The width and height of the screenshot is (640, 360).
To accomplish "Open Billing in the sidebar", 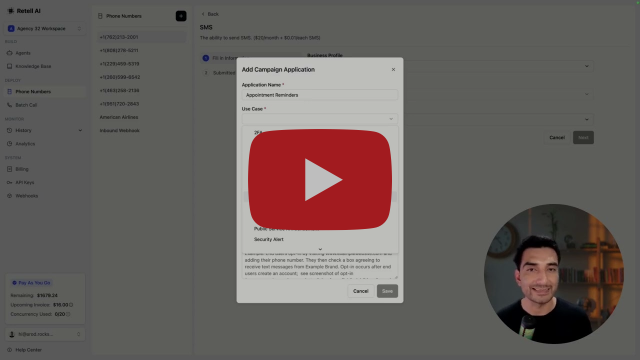I will pos(45,169).
